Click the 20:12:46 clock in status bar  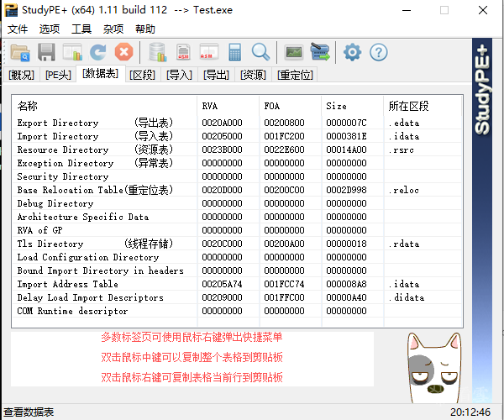[x=470, y=412]
